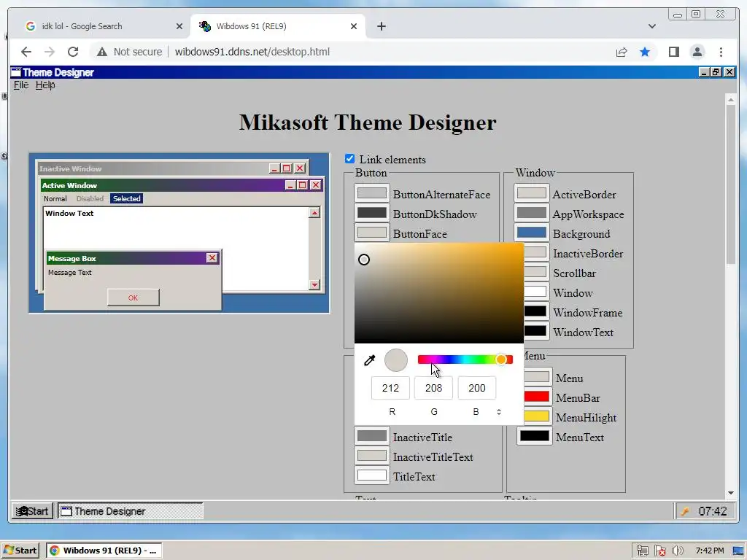
Task: Expand the tab search chevron
Action: pyautogui.click(x=651, y=26)
